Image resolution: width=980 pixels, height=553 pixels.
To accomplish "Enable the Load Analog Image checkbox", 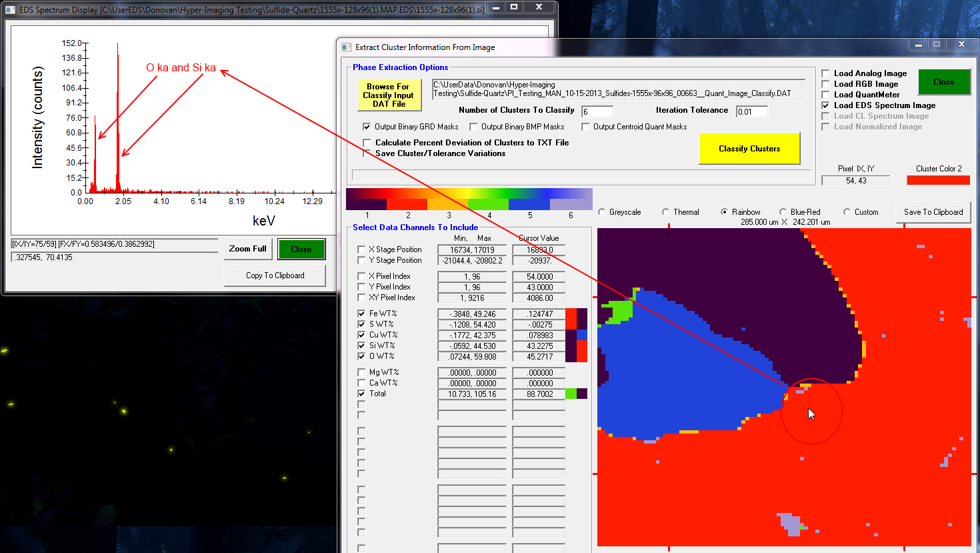I will point(825,73).
